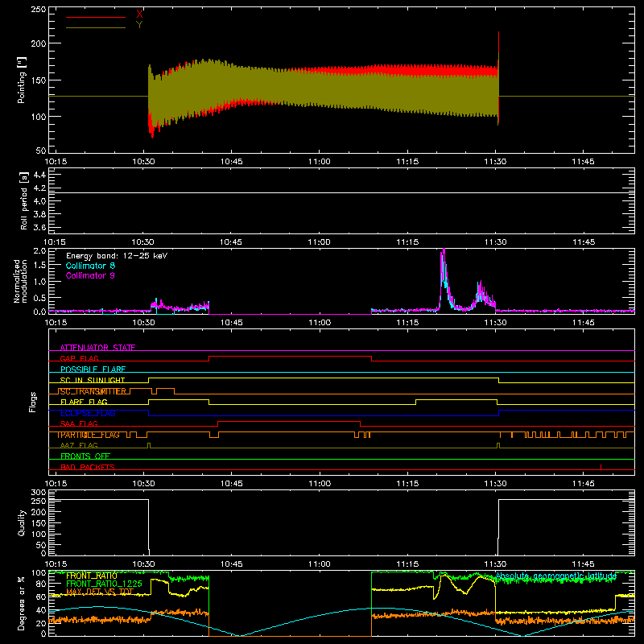Click the FRONT_RATIO legend label
The image size is (644, 644).
[92, 576]
